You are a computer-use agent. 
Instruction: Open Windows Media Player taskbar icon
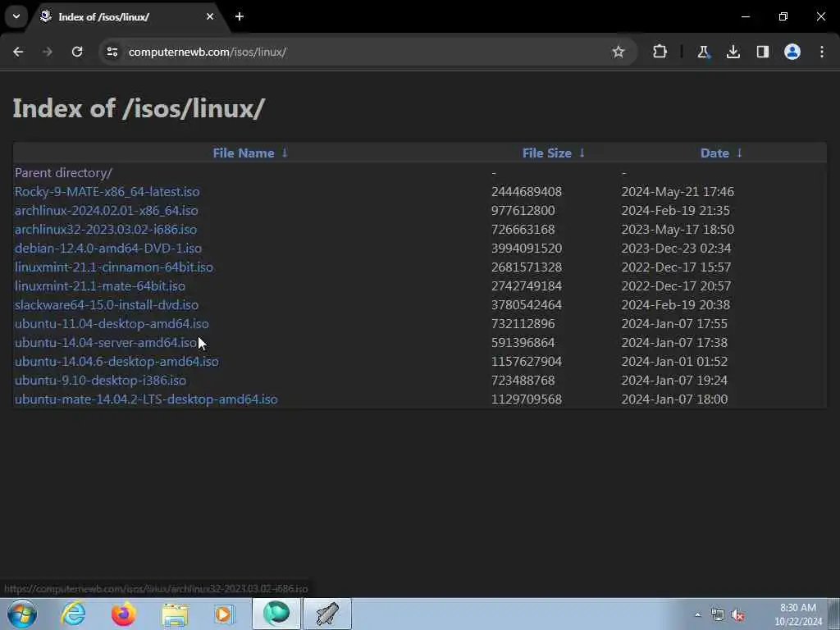click(x=225, y=614)
